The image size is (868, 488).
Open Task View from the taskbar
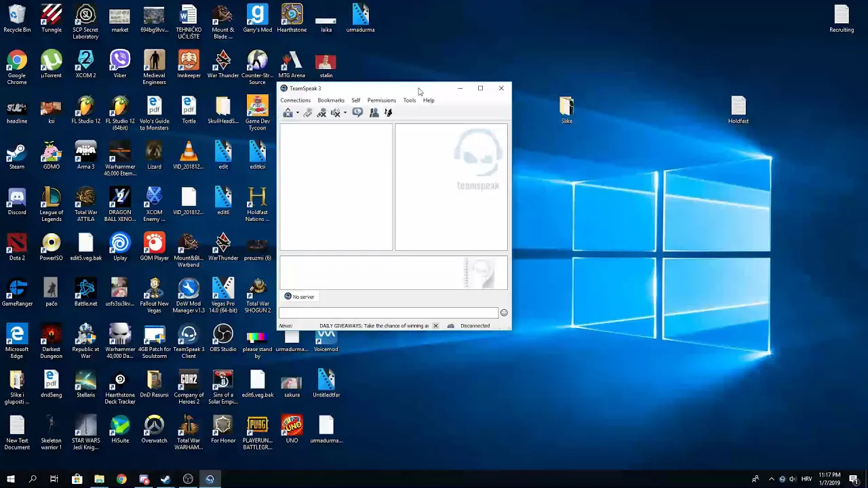click(54, 479)
